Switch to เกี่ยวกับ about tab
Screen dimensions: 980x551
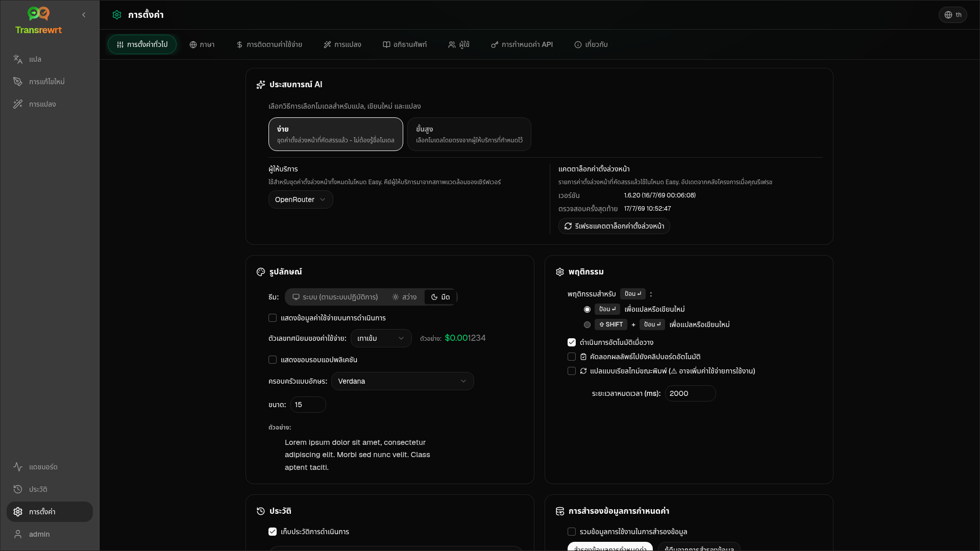[x=591, y=44]
